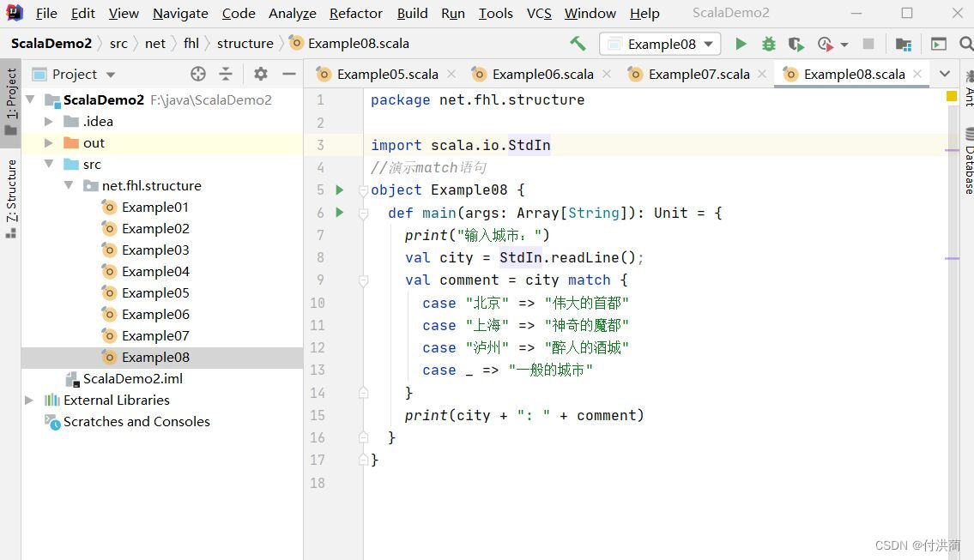Collapse the src folder
Image resolution: width=974 pixels, height=560 pixels.
48,164
